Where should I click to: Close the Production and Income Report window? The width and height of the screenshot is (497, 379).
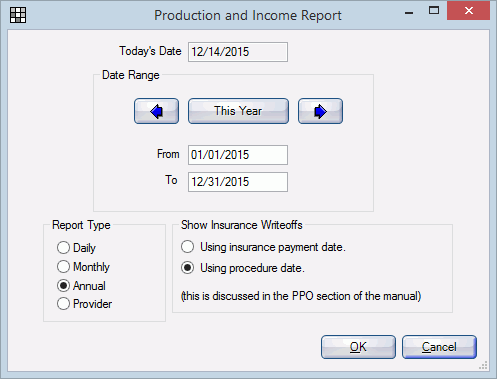468,11
